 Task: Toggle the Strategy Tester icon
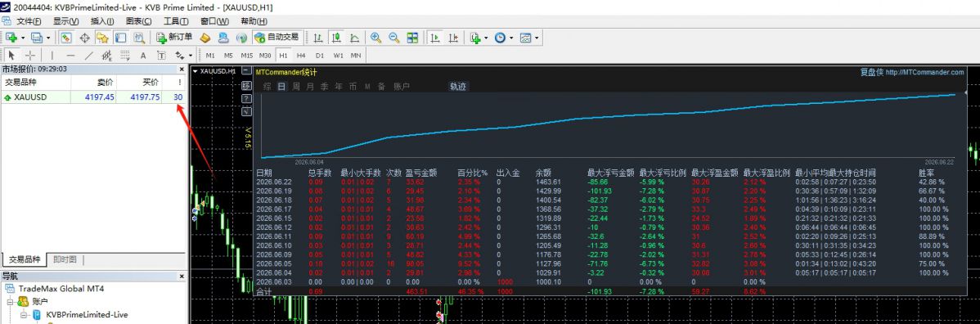point(139,38)
